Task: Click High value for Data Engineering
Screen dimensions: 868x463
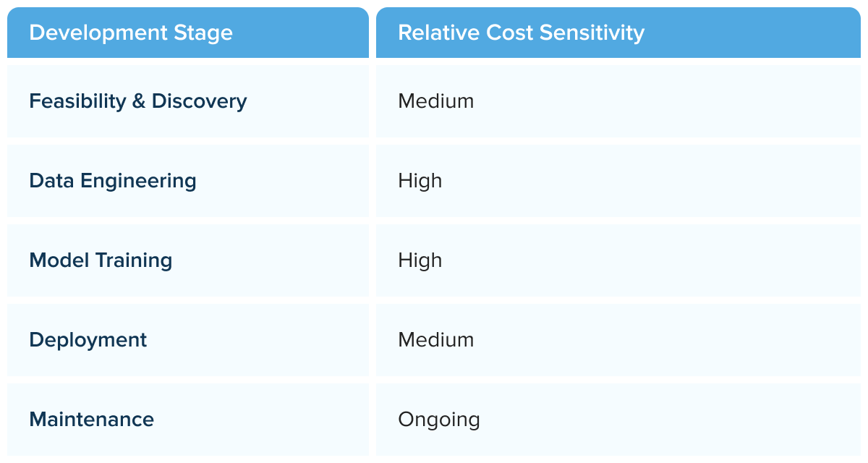Action: pyautogui.click(x=420, y=181)
